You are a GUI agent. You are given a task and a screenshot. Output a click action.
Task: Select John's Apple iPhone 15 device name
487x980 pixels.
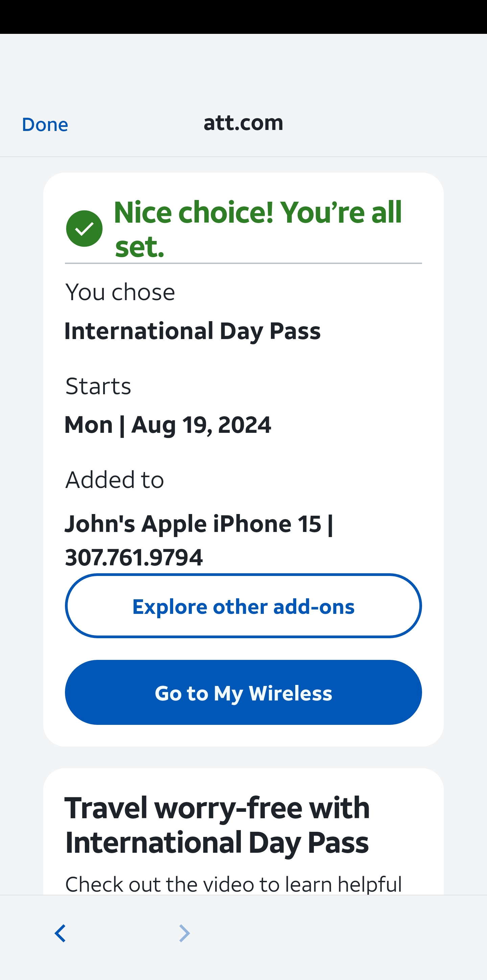pos(193,524)
